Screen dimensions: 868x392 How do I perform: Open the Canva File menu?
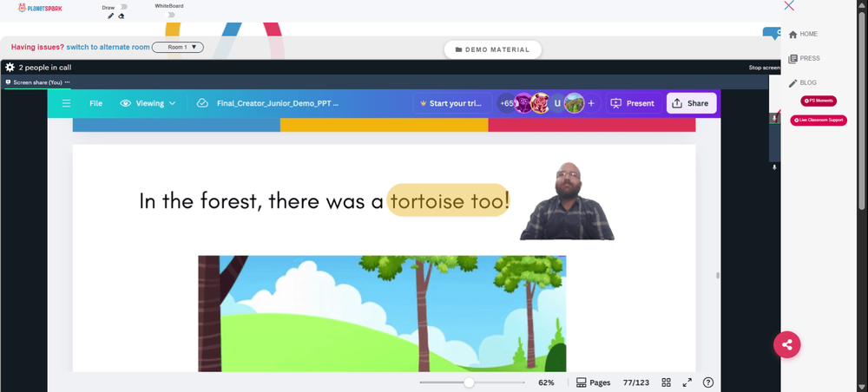click(95, 103)
